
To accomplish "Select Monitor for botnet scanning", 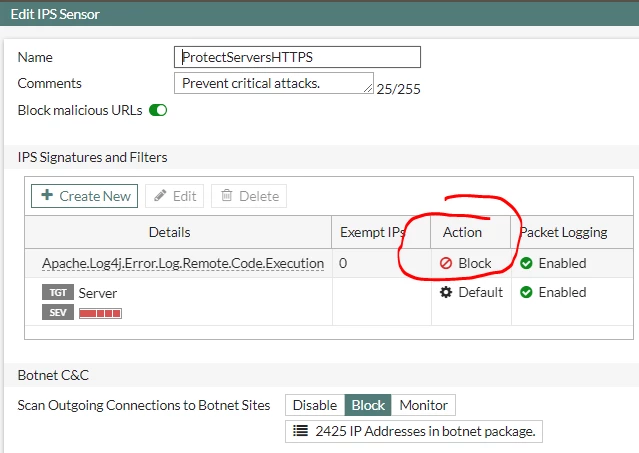I will click(x=423, y=405).
